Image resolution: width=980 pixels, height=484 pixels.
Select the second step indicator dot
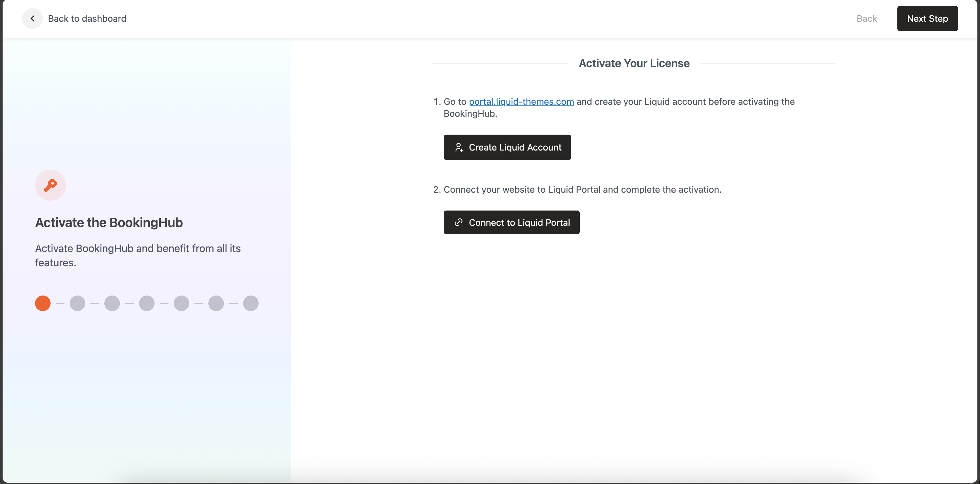point(77,304)
